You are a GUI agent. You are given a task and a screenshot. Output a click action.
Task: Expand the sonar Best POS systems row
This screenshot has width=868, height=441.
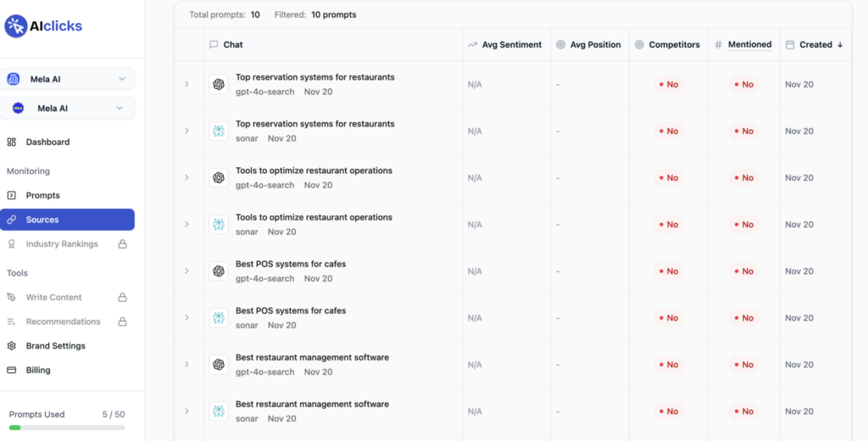pos(187,317)
